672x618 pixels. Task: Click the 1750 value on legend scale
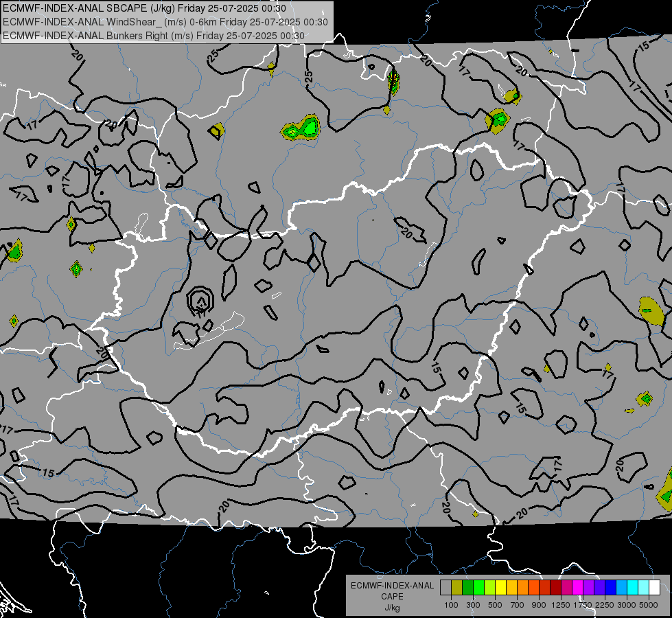(583, 605)
